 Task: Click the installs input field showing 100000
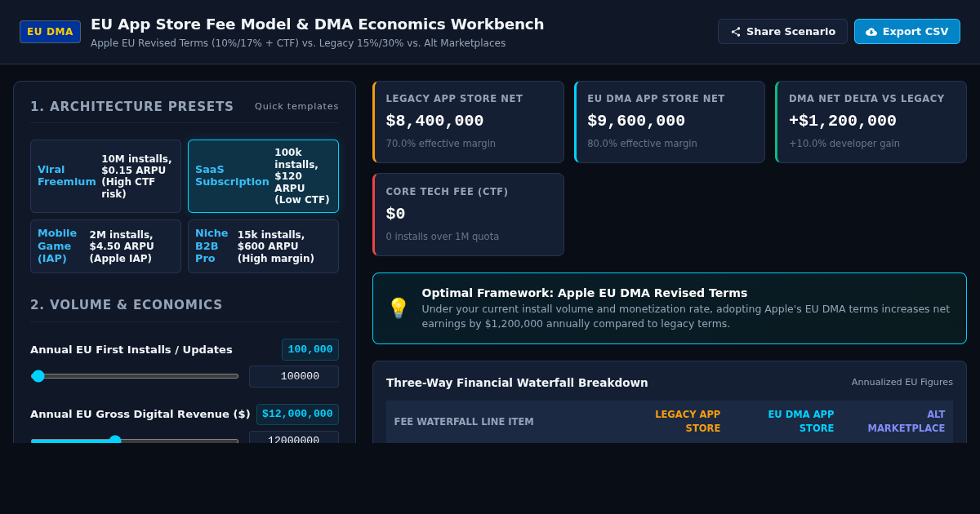coord(294,376)
